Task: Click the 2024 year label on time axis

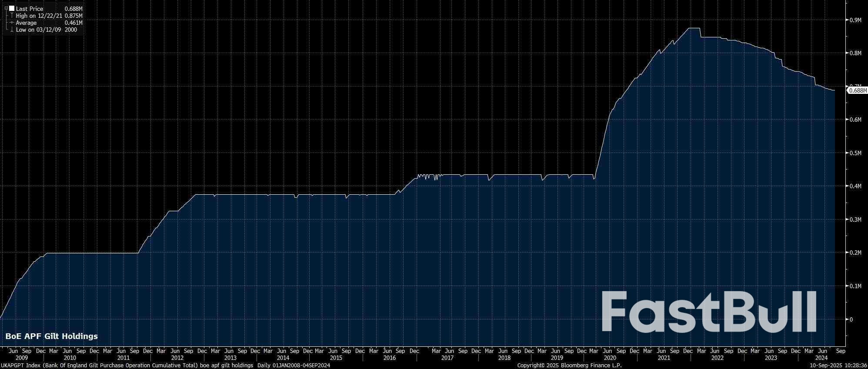Action: 821,358
